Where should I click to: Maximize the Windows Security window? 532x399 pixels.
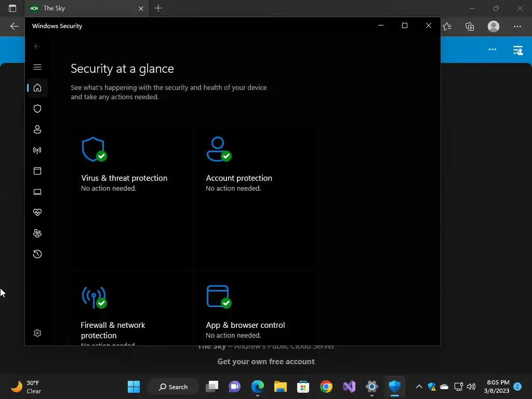tap(404, 25)
